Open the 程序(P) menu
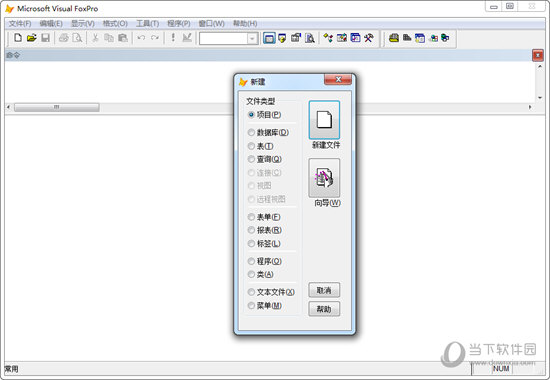 179,24
